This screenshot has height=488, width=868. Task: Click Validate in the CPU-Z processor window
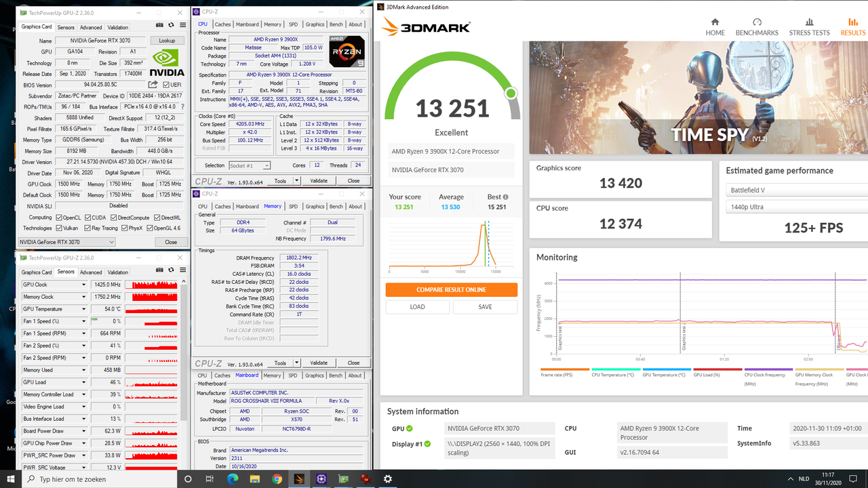pos(319,181)
